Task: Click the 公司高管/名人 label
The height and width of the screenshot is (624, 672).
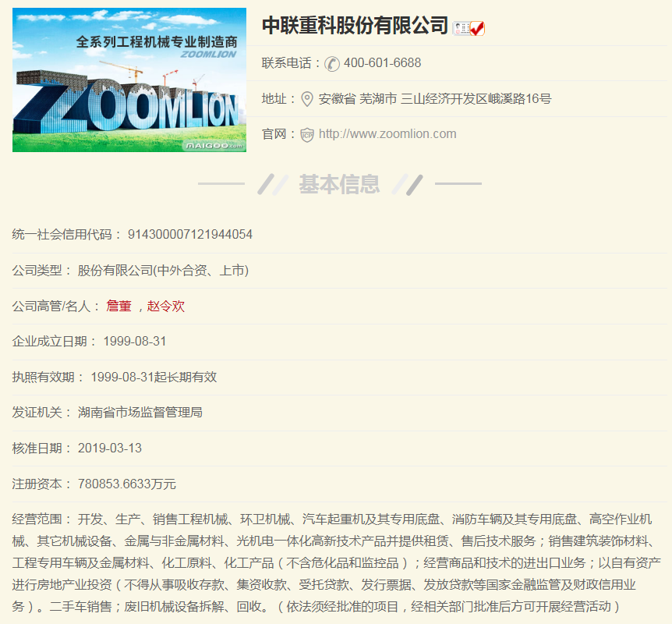Action: [55, 306]
